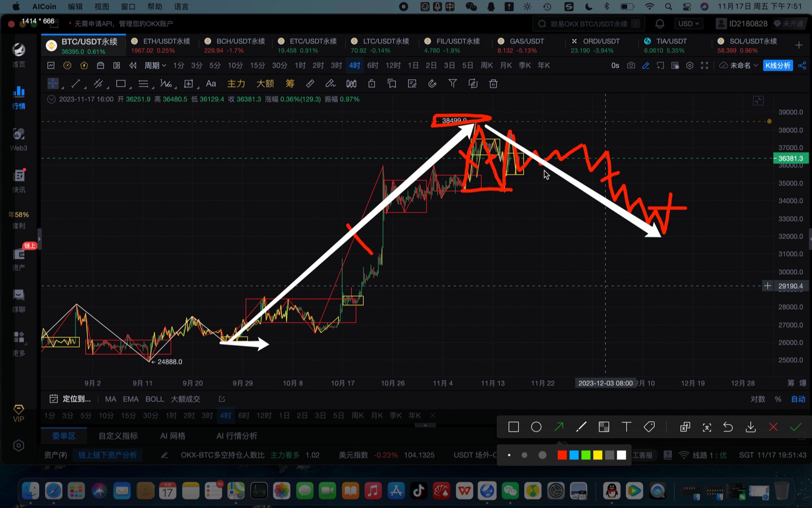Click the K线分析 button

click(x=778, y=65)
